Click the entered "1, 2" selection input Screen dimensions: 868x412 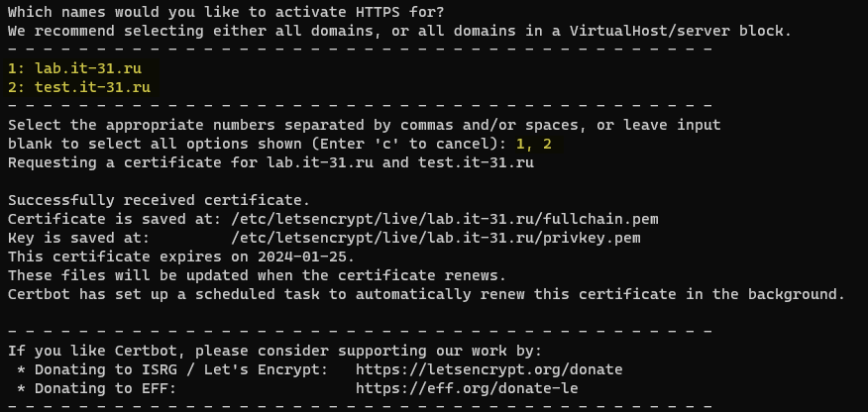click(533, 144)
